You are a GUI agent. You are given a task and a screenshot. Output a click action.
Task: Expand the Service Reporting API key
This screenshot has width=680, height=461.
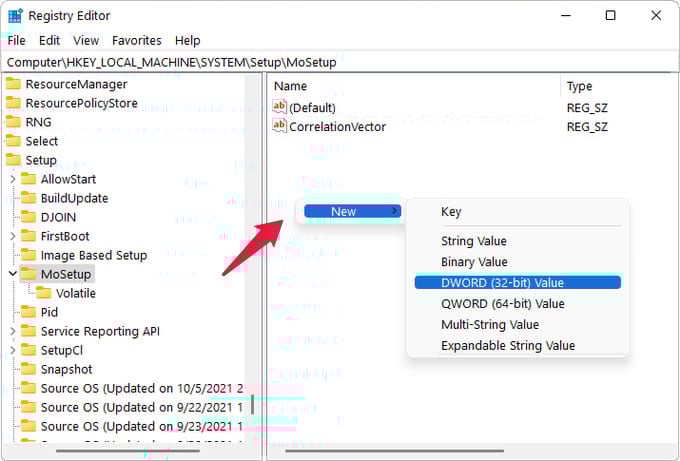[x=13, y=331]
